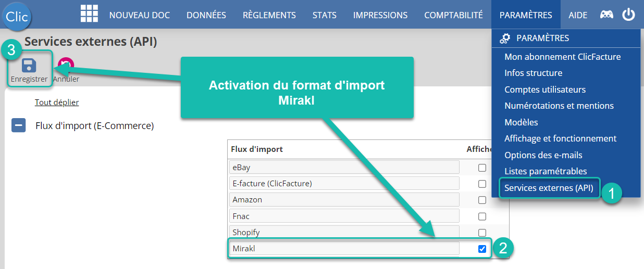This screenshot has height=269, width=644.
Task: Collapse the Flux d'import section minus icon
Action: click(19, 125)
